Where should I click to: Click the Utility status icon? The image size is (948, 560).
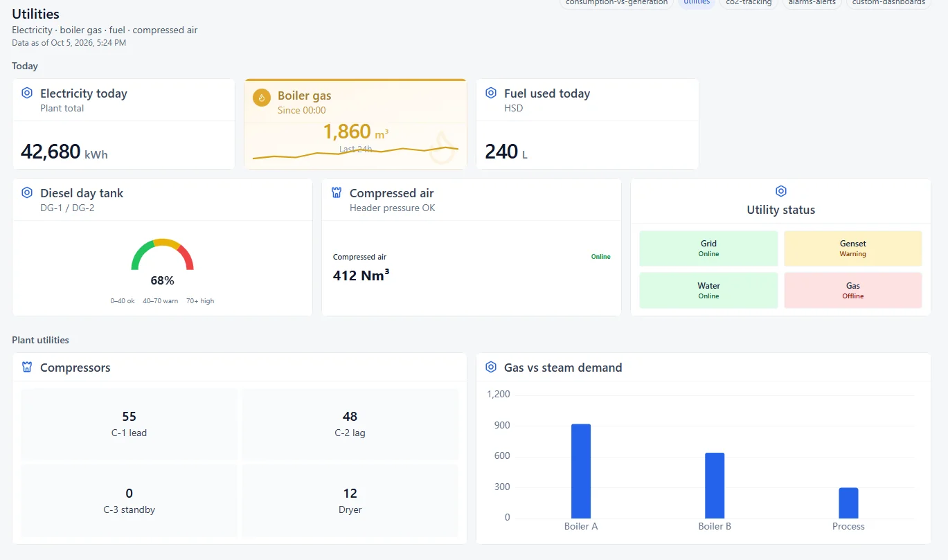781,191
